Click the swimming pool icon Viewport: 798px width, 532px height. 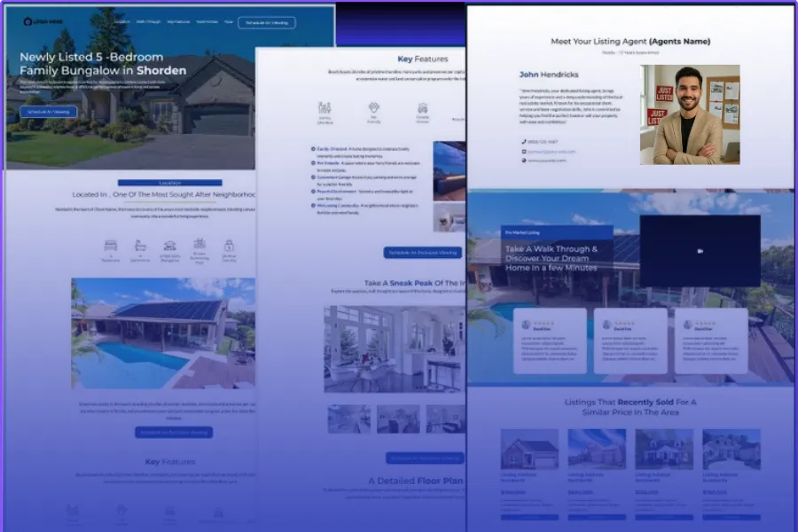pos(199,243)
